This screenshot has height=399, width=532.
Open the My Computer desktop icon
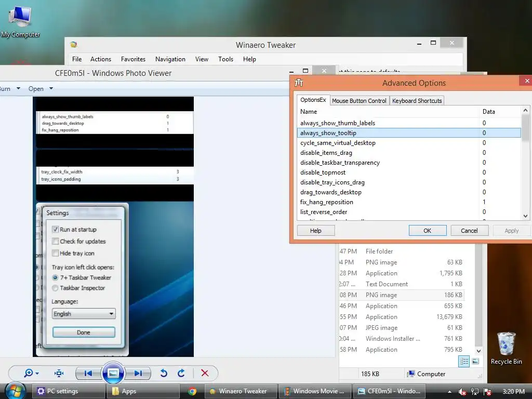click(20, 21)
